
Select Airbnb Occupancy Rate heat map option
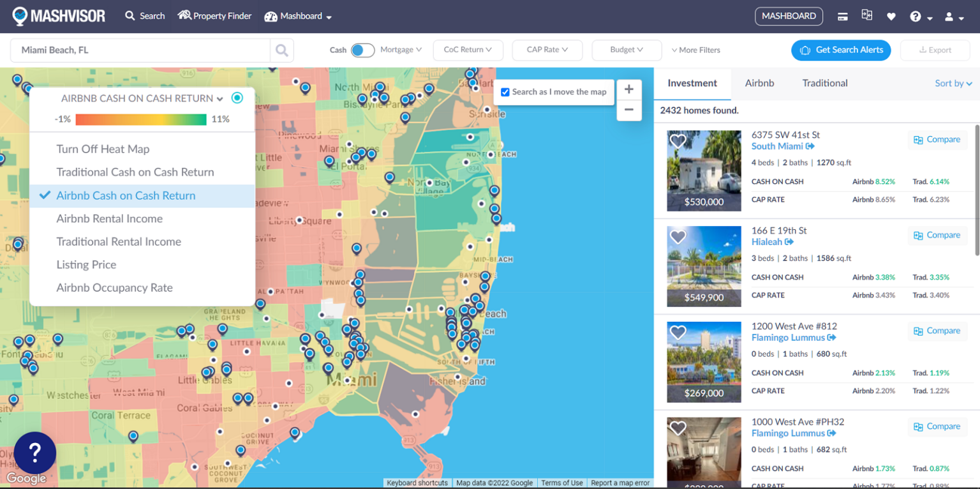click(x=114, y=288)
